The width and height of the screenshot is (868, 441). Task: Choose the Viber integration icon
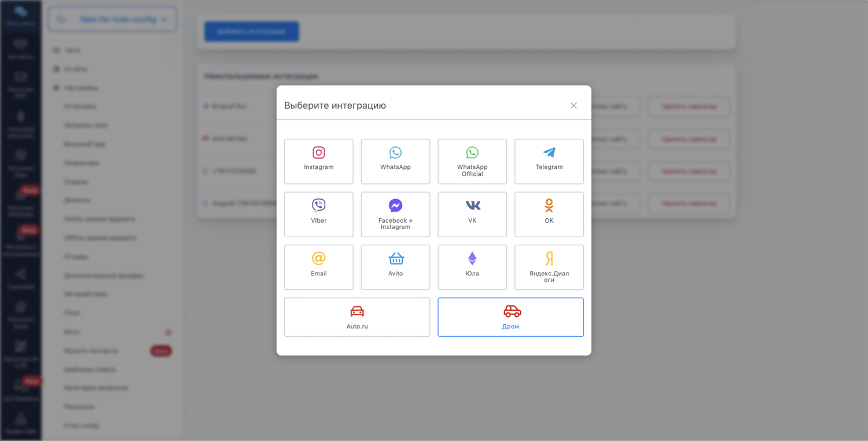319,205
